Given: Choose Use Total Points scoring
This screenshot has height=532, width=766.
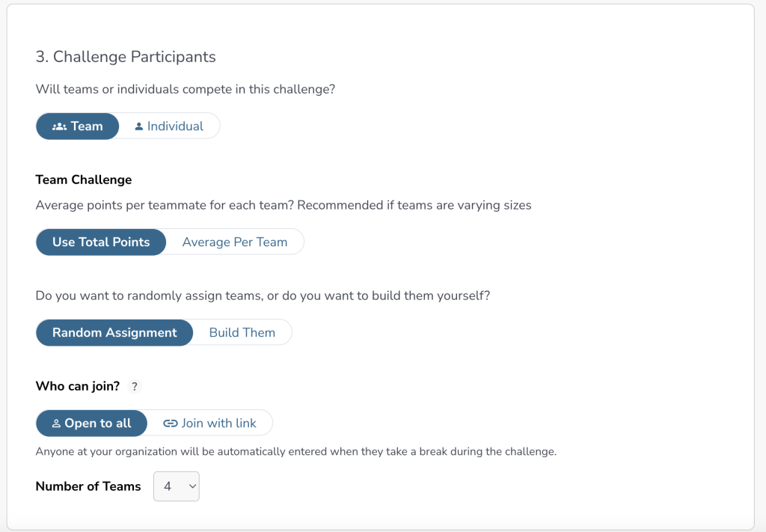Looking at the screenshot, I should [101, 242].
